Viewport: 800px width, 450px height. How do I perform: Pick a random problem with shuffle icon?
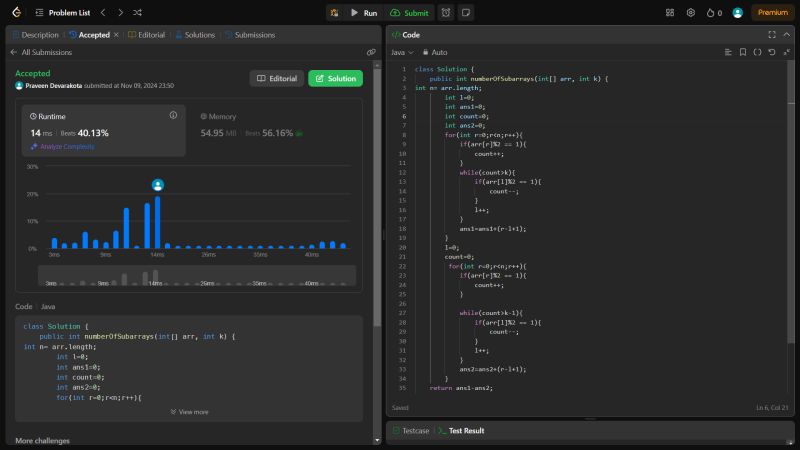pos(137,13)
